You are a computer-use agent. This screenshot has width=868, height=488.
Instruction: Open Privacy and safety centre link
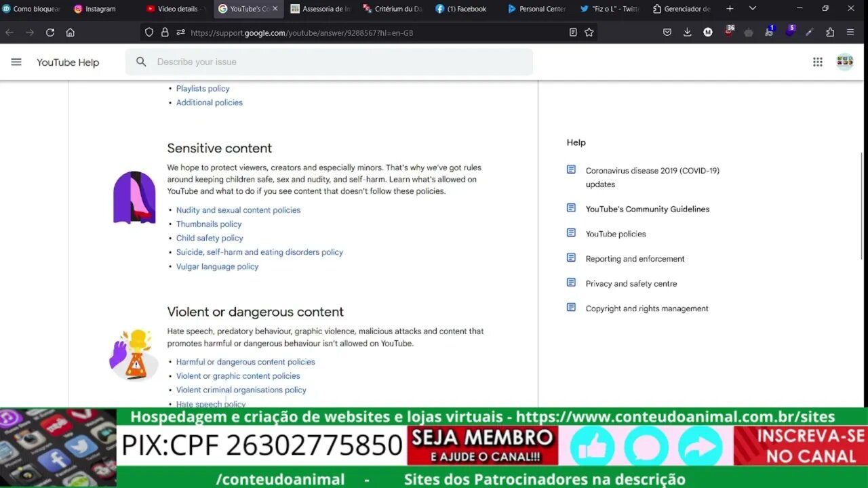631,283
